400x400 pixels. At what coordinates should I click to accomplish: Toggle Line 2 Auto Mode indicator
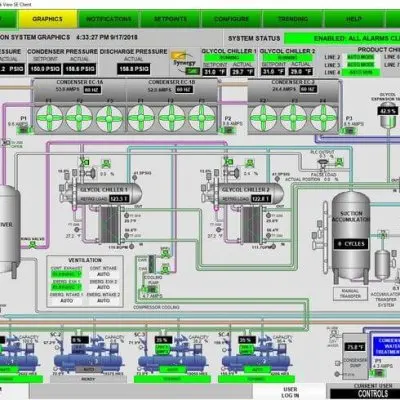(360, 57)
